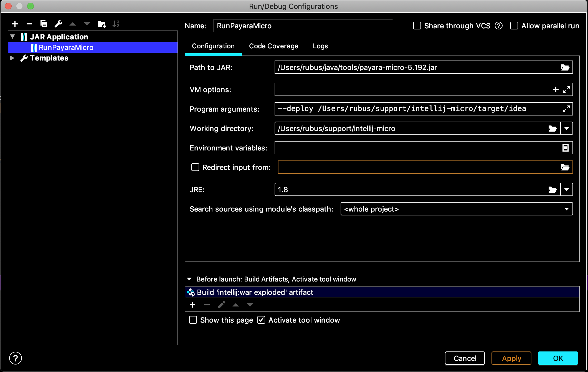Enable Share through VCS checkbox
Viewport: 588px width, 372px height.
point(417,26)
